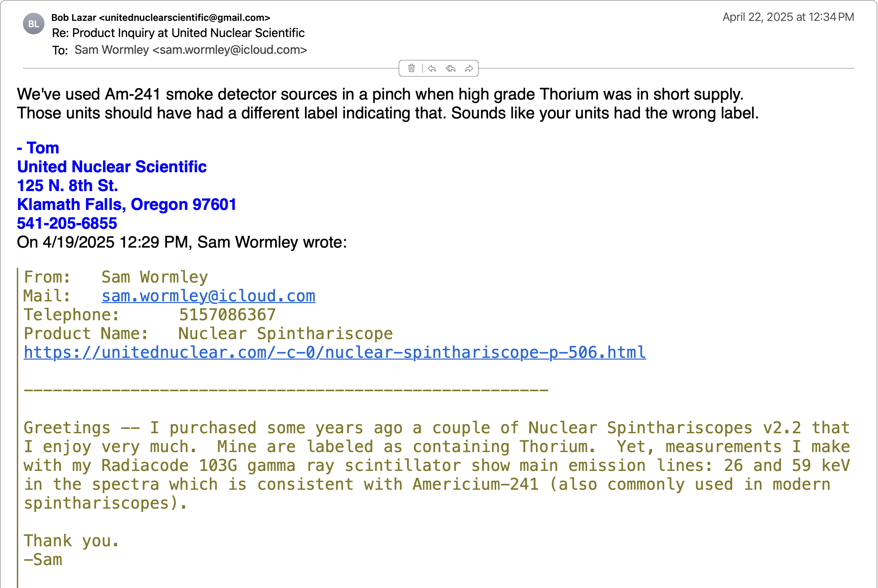This screenshot has height=588, width=878.
Task: Click the United Nuclear Scientific signature text
Action: (112, 167)
